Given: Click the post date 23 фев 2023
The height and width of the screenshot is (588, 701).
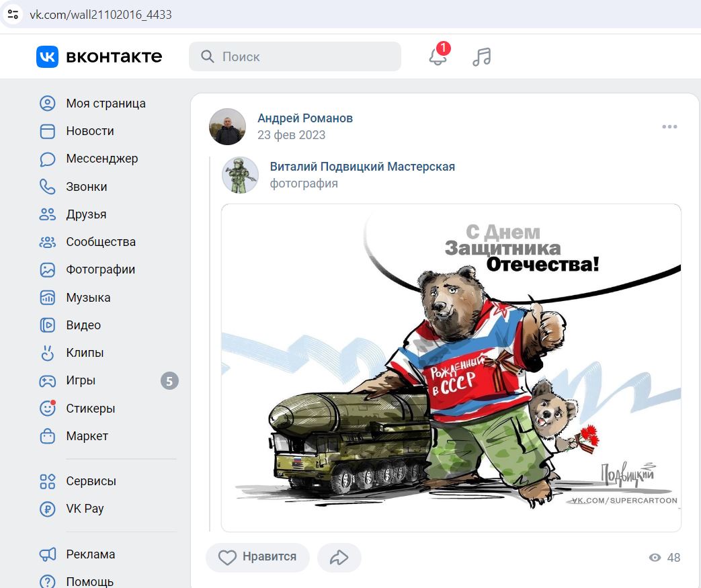Looking at the screenshot, I should point(291,135).
